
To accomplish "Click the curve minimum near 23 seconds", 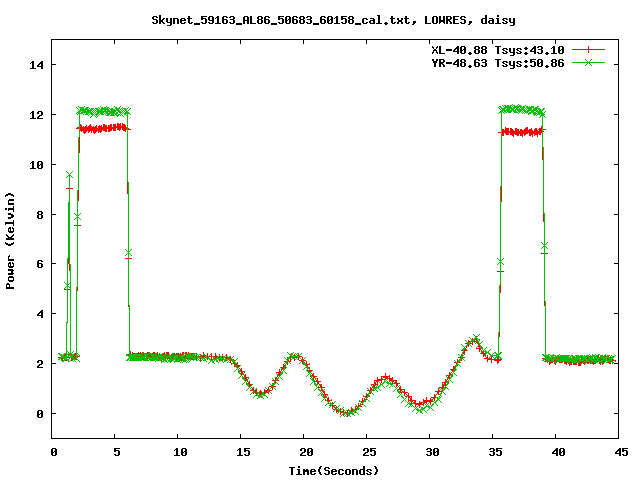I will pyautogui.click(x=347, y=412).
